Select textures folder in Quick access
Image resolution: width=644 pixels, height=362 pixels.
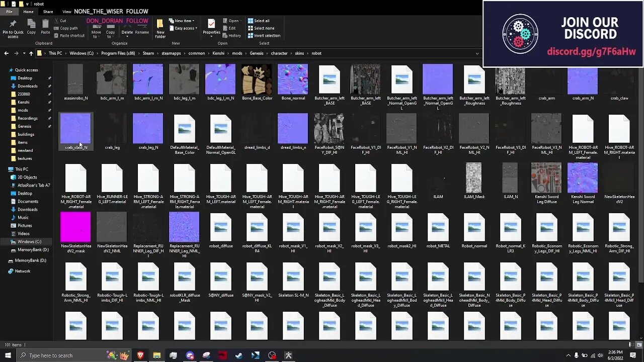[x=25, y=158]
